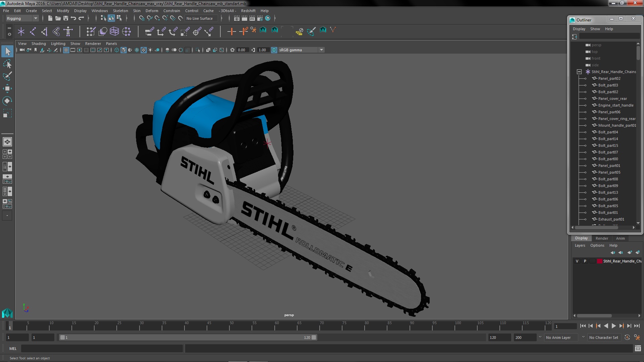Image resolution: width=644 pixels, height=362 pixels.
Task: Switch to the Render layer tab
Action: pyautogui.click(x=602, y=238)
